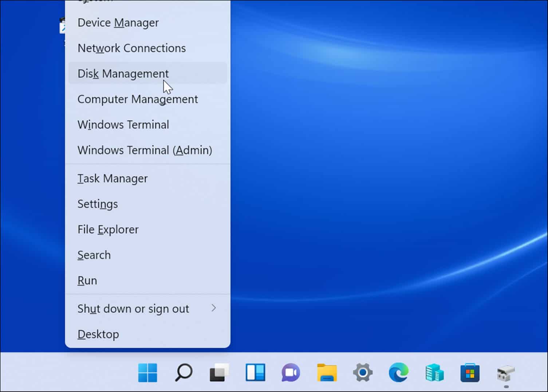Select Network Connections
548x392 pixels.
click(131, 48)
